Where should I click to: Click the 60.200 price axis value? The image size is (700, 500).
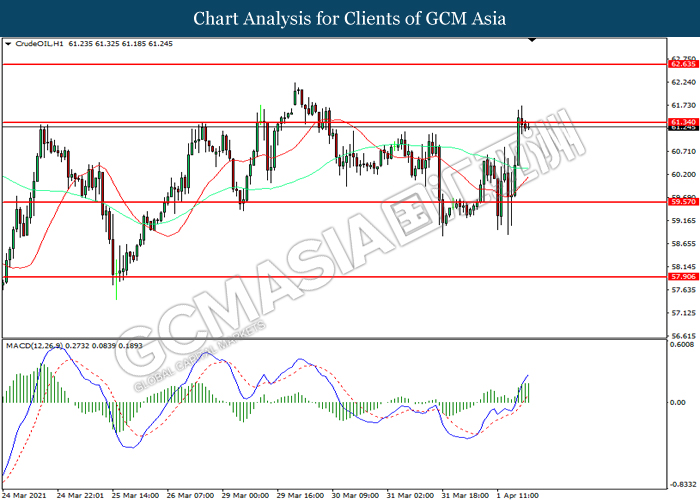tap(683, 175)
